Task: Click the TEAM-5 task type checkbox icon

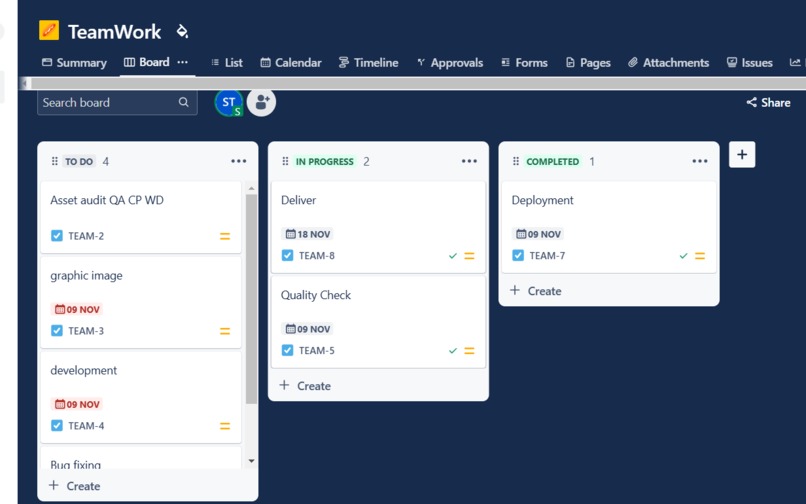Action: pos(287,351)
